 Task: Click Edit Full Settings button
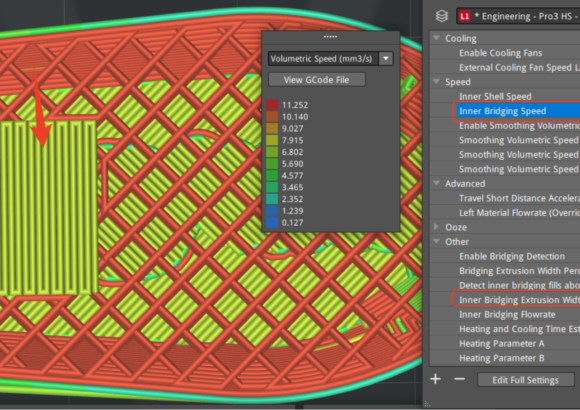[525, 380]
